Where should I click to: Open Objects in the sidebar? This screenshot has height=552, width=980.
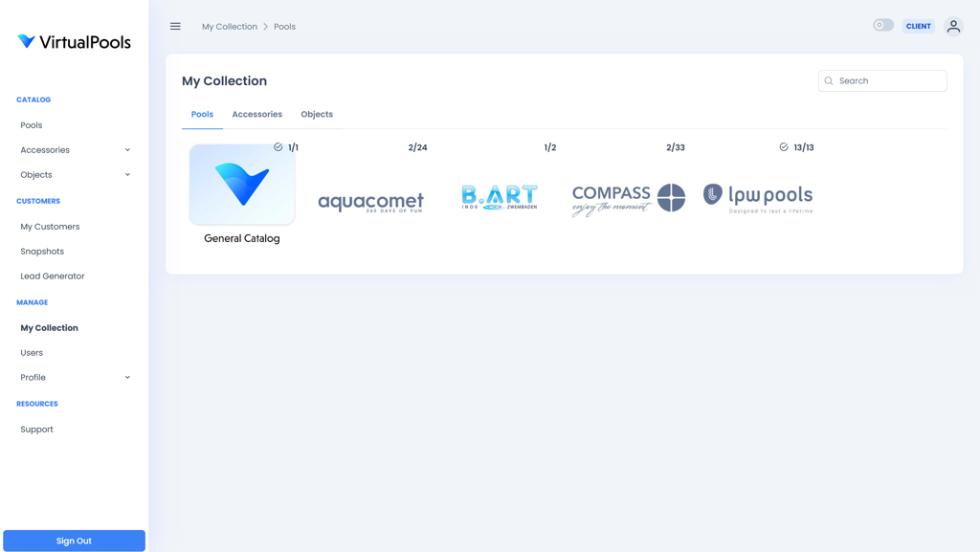36,175
